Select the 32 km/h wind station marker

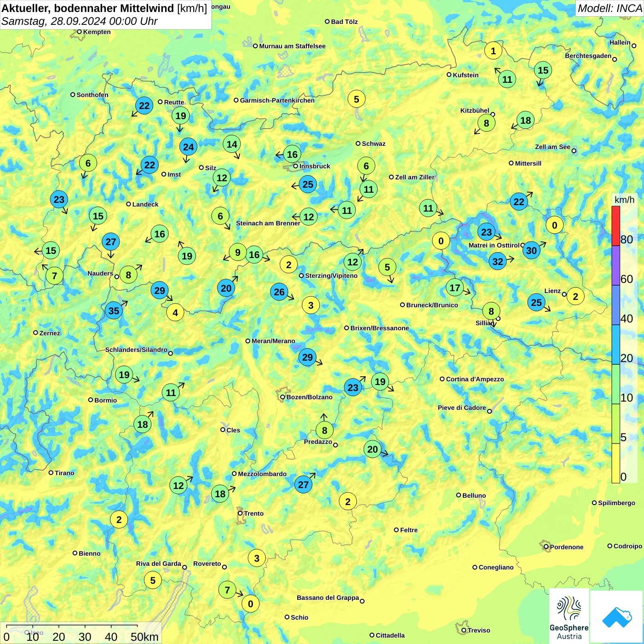pyautogui.click(x=498, y=262)
